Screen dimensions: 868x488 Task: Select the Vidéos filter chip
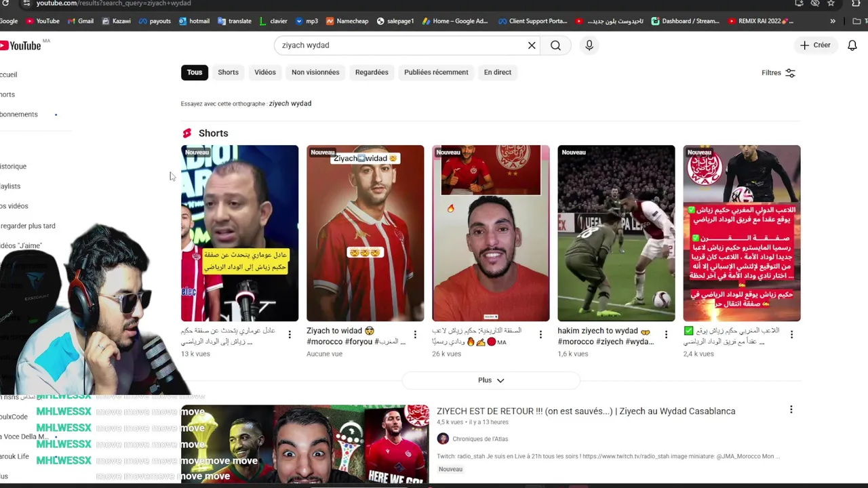tap(265, 73)
